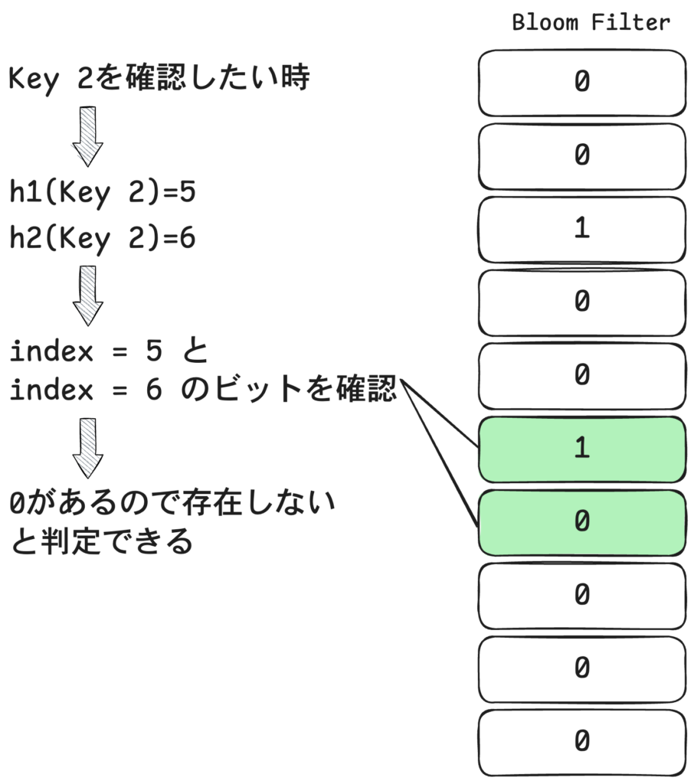The height and width of the screenshot is (784, 694).
Task: Click the arrow below "h2(Key 2)=6"
Action: (88, 296)
